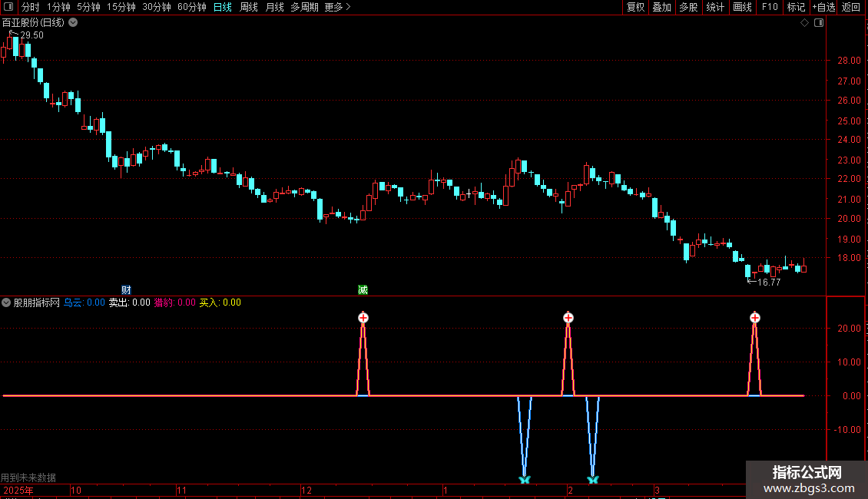The width and height of the screenshot is (868, 499).
Task: Select the 1分钟 period
Action: pos(58,7)
